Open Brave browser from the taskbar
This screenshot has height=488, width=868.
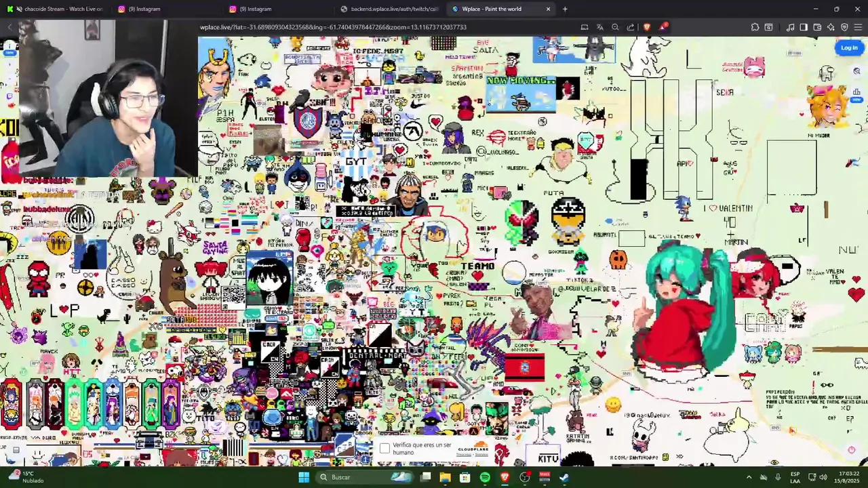(505, 477)
